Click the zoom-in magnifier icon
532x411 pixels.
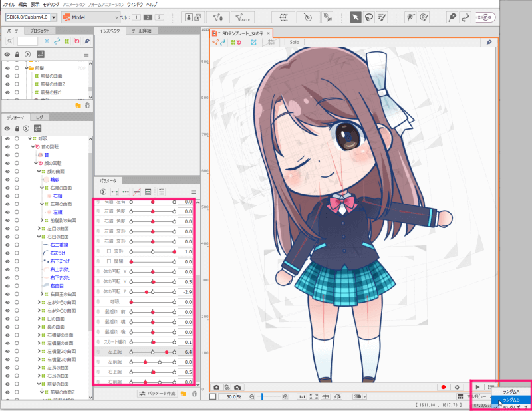click(285, 397)
